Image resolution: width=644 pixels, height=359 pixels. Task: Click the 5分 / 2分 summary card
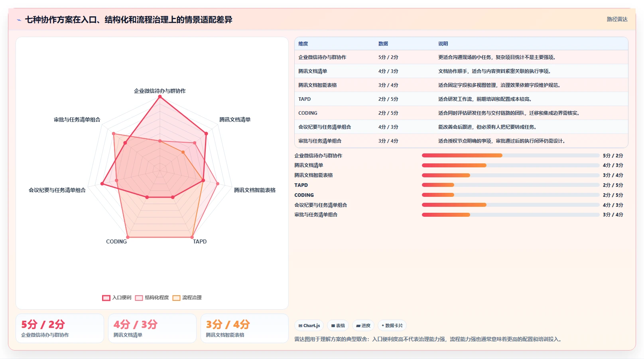(60, 328)
